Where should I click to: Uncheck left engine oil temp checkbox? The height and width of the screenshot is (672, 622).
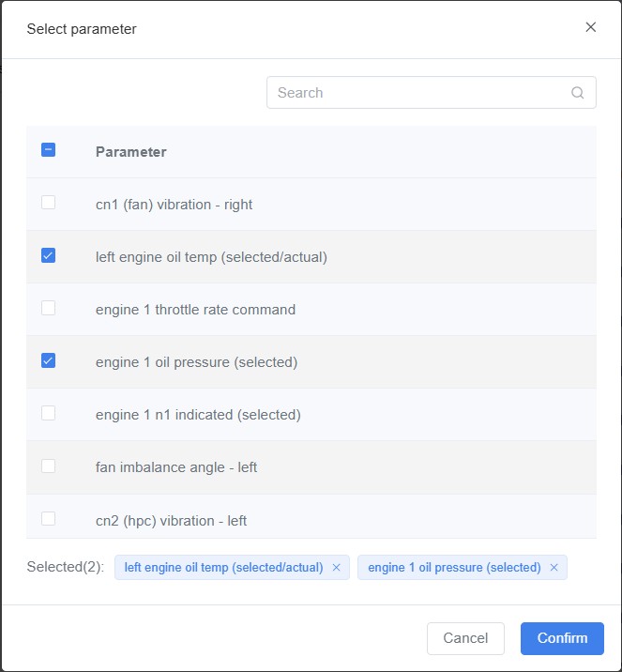(x=49, y=255)
